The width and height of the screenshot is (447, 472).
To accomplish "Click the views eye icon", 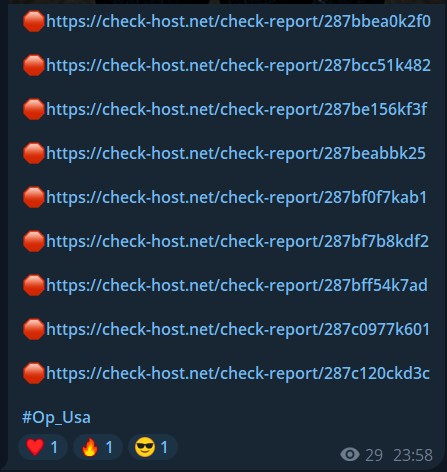I will [350, 454].
